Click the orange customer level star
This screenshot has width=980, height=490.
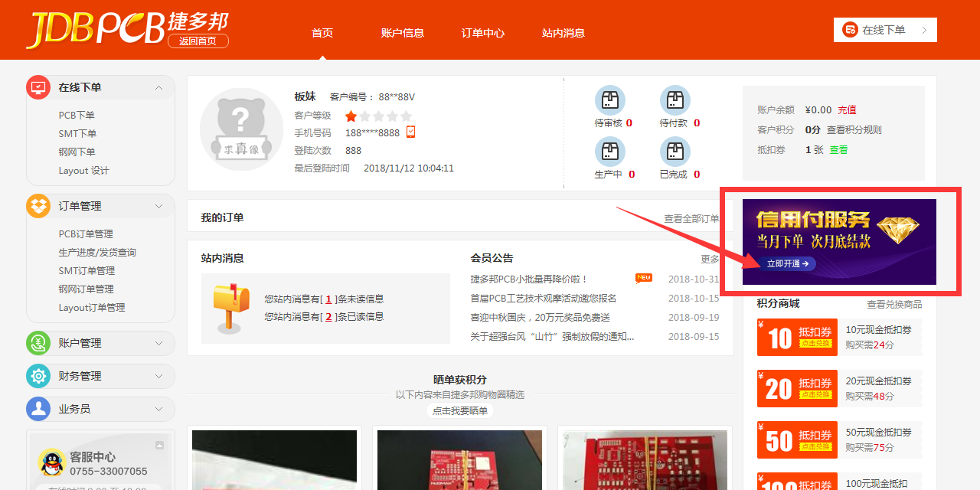pyautogui.click(x=351, y=116)
